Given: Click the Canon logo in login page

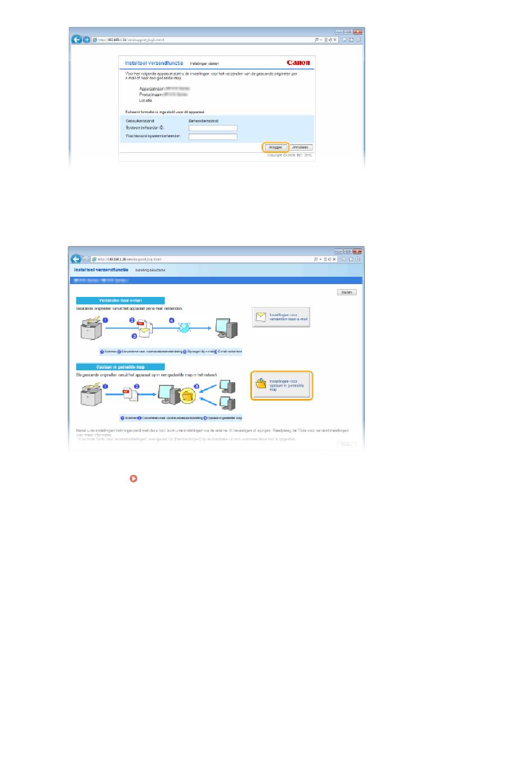Looking at the screenshot, I should coord(298,63).
